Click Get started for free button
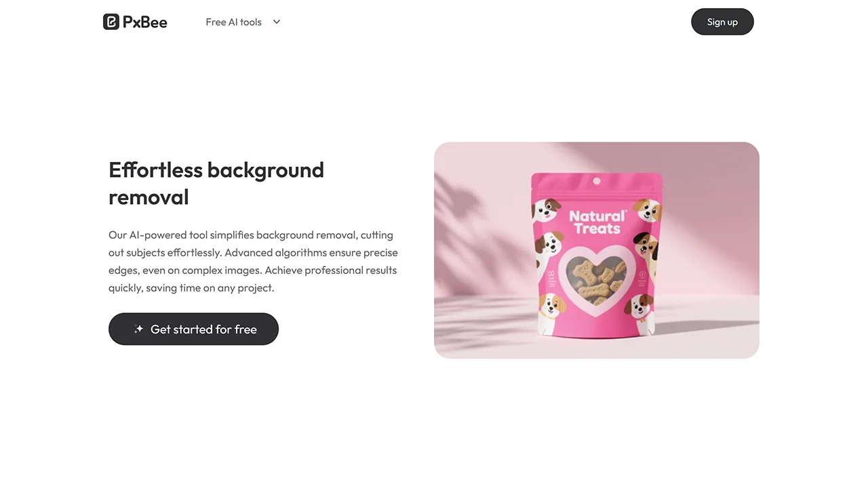The width and height of the screenshot is (868, 488). (x=193, y=329)
